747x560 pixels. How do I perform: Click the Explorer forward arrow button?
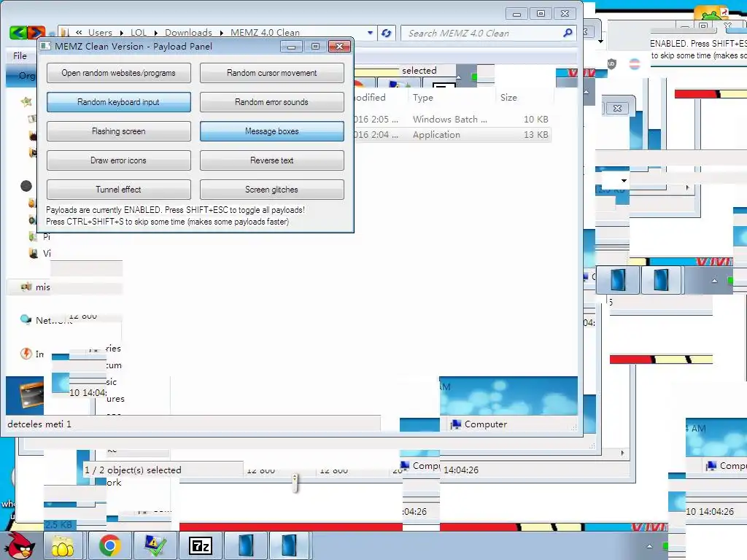click(x=36, y=32)
